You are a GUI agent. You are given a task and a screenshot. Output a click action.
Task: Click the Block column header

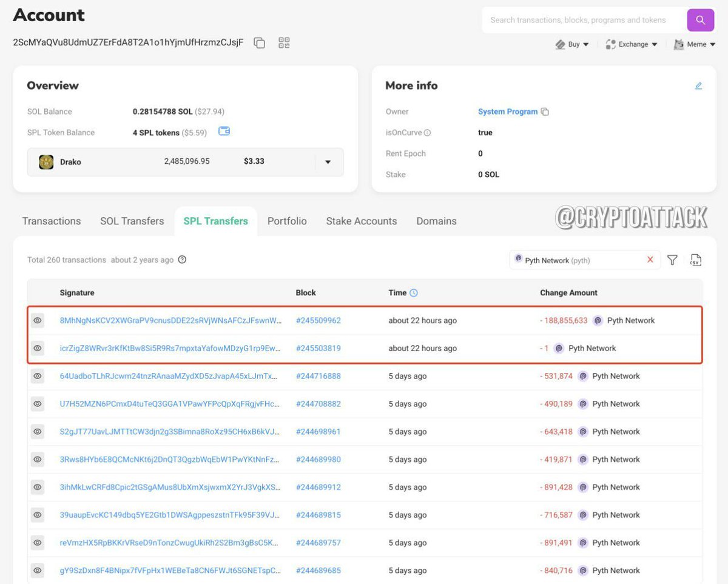(306, 293)
